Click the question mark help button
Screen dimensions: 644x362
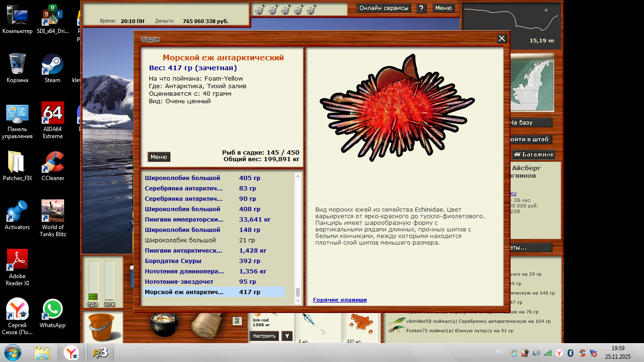pyautogui.click(x=421, y=8)
